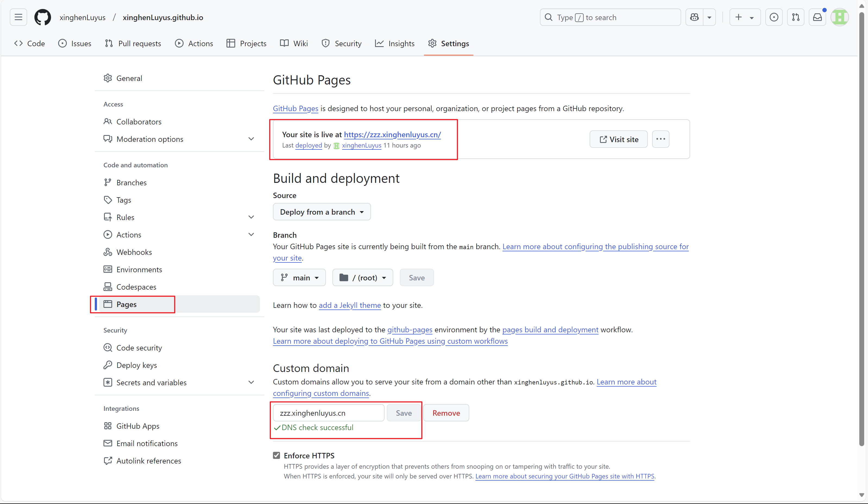Screen dimensions: 868x504
Task: Expand Moderation options in sidebar
Action: tap(251, 139)
